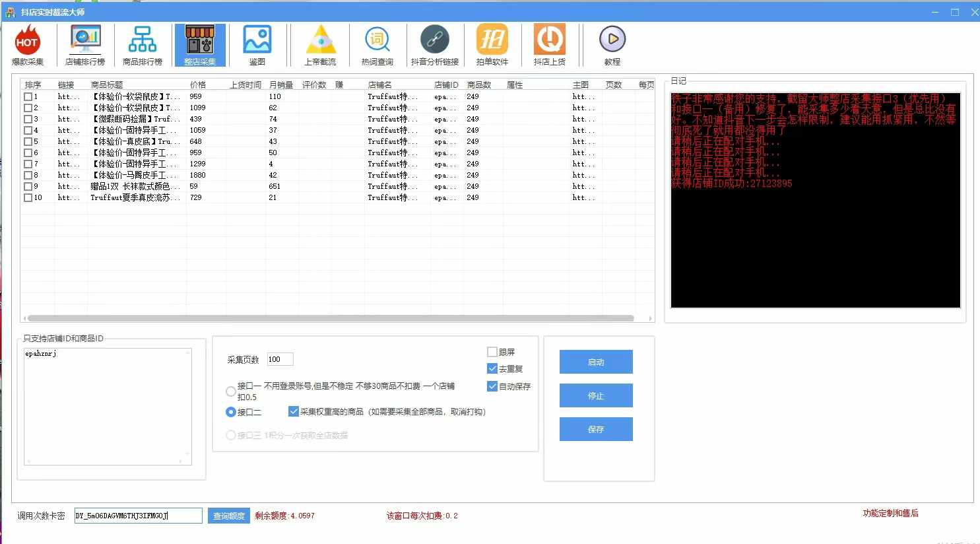Click price cell 1880
This screenshot has height=544, width=980.
pos(197,175)
